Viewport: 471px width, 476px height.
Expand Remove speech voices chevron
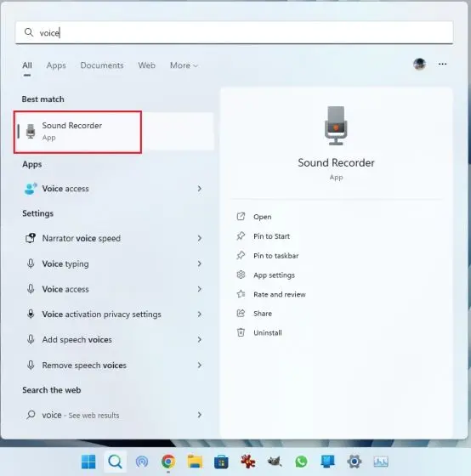click(x=200, y=365)
